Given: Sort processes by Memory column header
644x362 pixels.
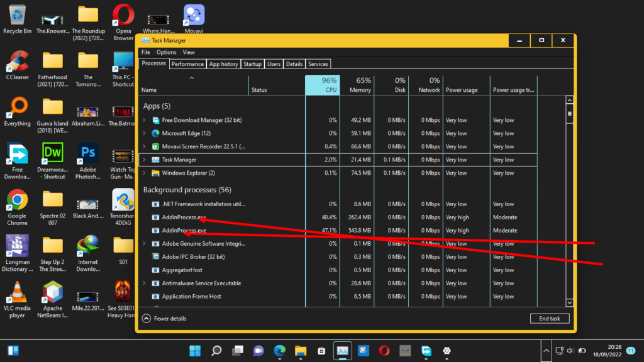Looking at the screenshot, I should [x=357, y=85].
